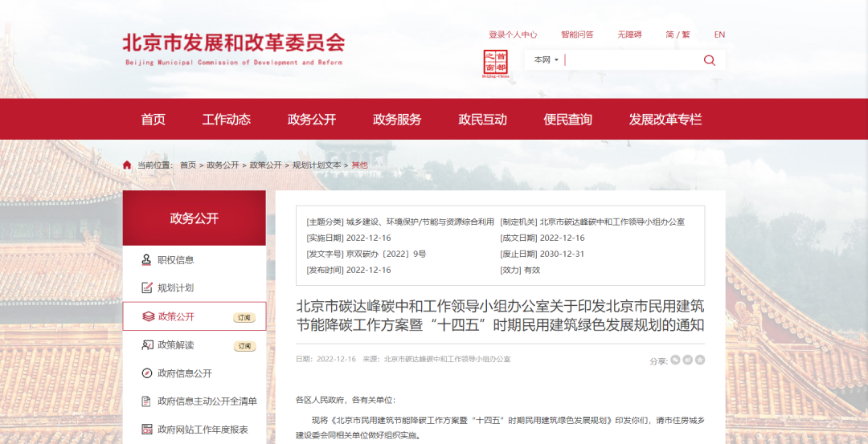Click the 主题分类 metadata row
This screenshot has height=444, width=868.
[400, 222]
